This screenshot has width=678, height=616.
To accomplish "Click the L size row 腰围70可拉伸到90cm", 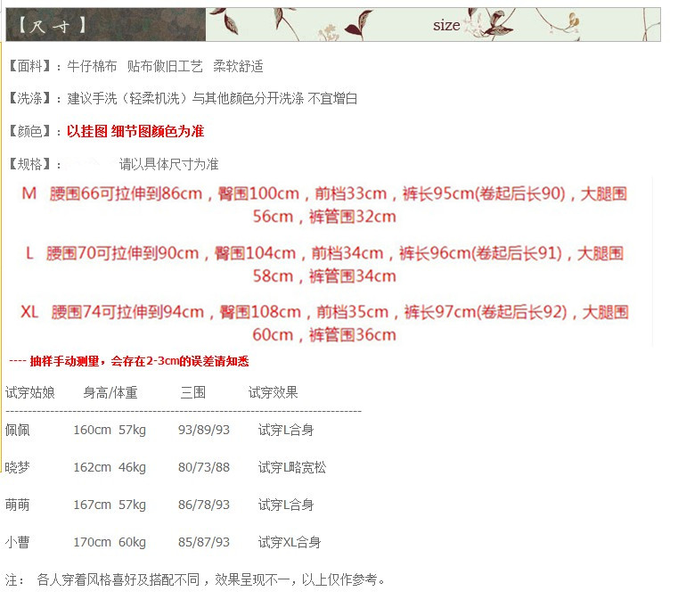I will pyautogui.click(x=324, y=252).
